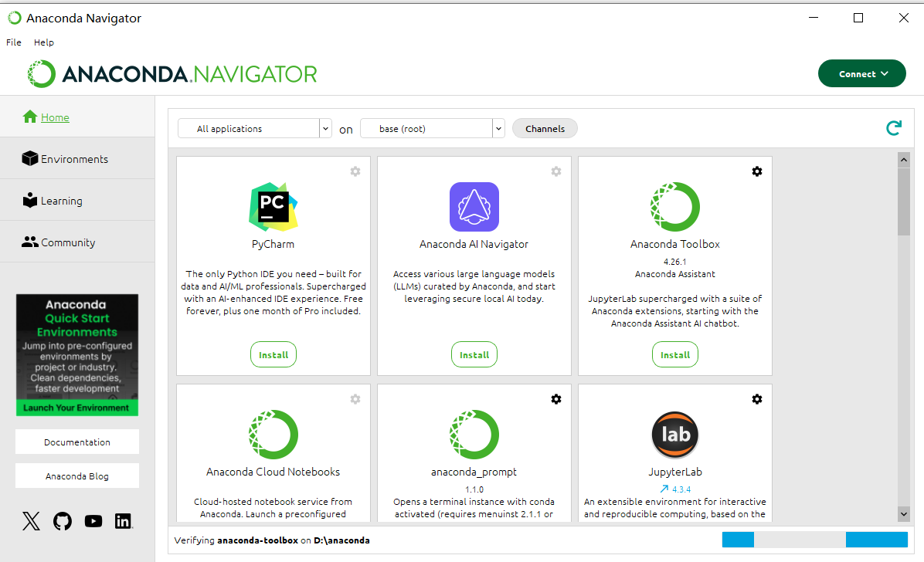Click the Anaconda title bar icon
Screen dimensions: 924x562
tap(14, 18)
